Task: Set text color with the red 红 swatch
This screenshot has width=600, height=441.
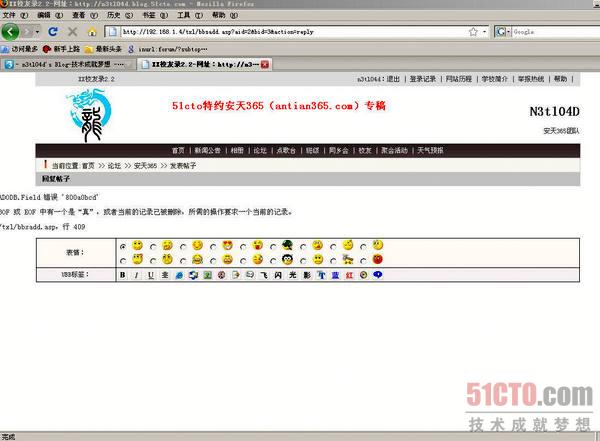Action: click(x=349, y=275)
